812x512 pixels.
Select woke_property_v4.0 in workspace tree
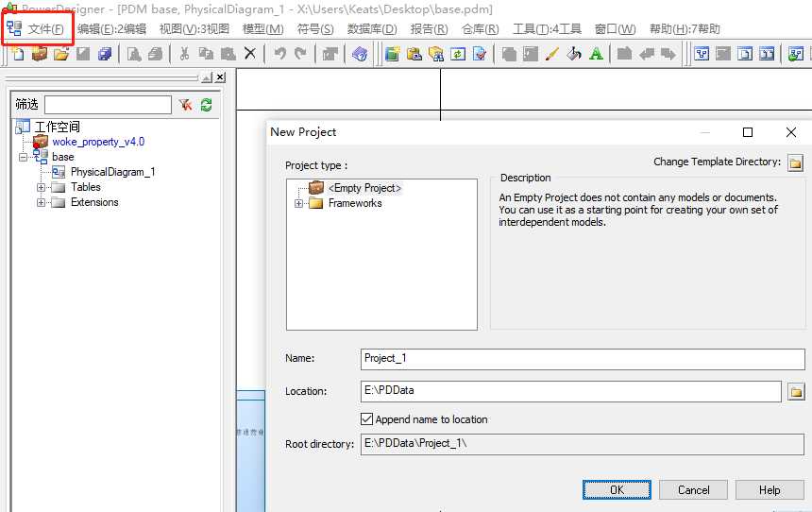(98, 142)
